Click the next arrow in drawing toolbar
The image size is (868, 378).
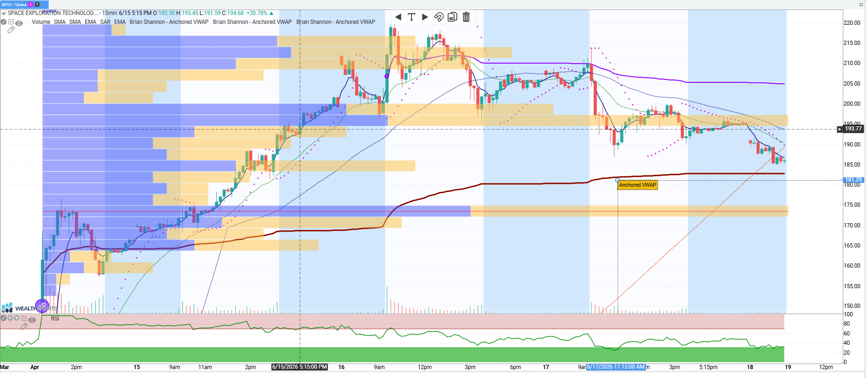pos(425,17)
